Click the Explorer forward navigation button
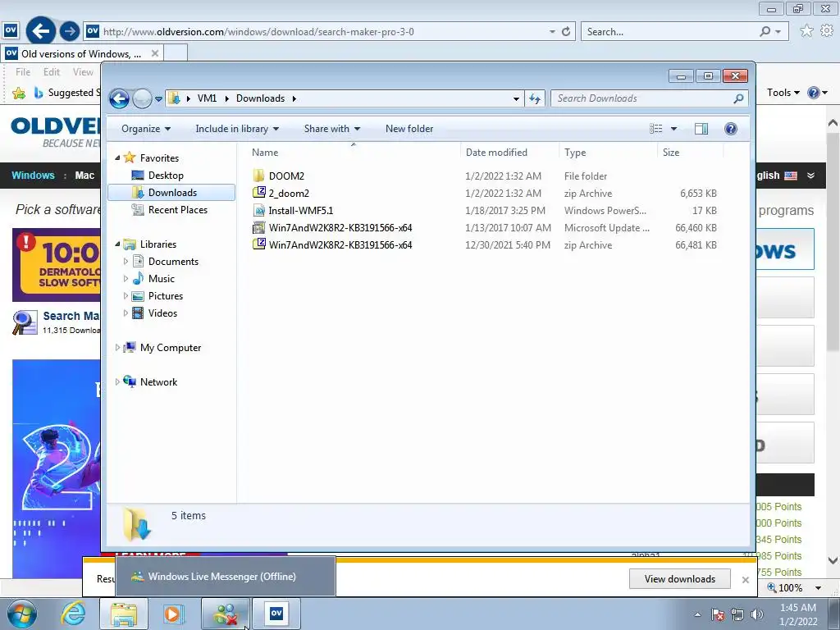Viewport: 840px width, 630px height. tap(142, 98)
